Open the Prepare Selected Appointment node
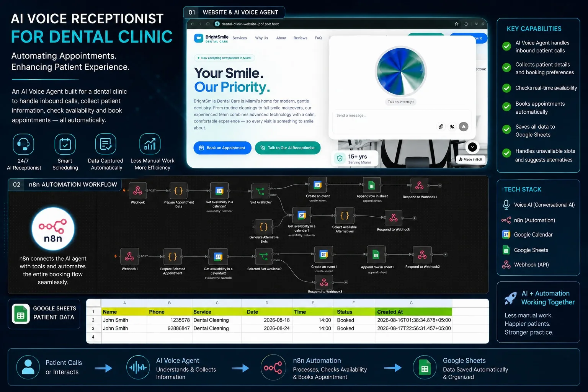The width and height of the screenshot is (588, 392). 173,256
